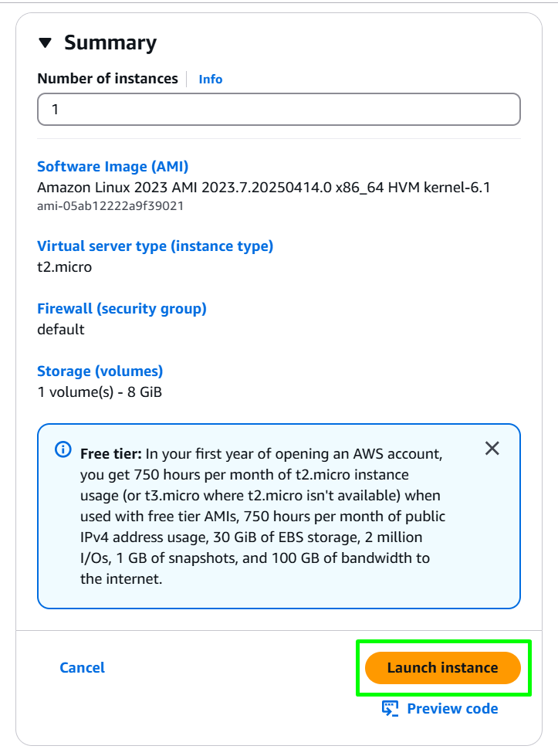
Task: Click the t2.micro instance type value
Action: tap(65, 267)
